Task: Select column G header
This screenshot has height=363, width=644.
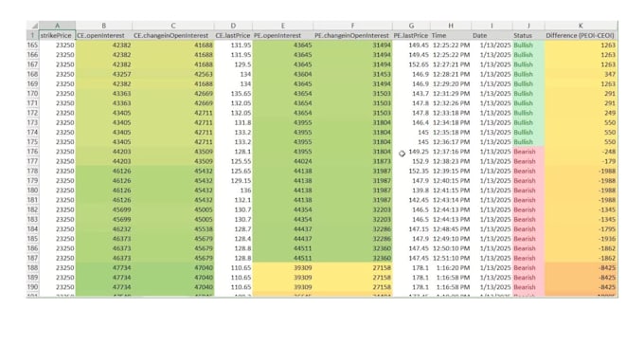Action: 411,26
